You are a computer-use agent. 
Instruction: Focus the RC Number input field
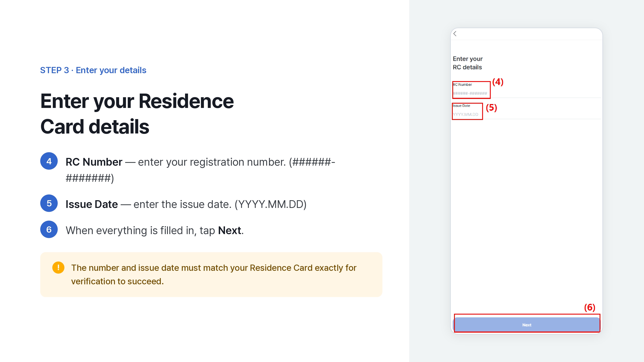click(x=527, y=93)
